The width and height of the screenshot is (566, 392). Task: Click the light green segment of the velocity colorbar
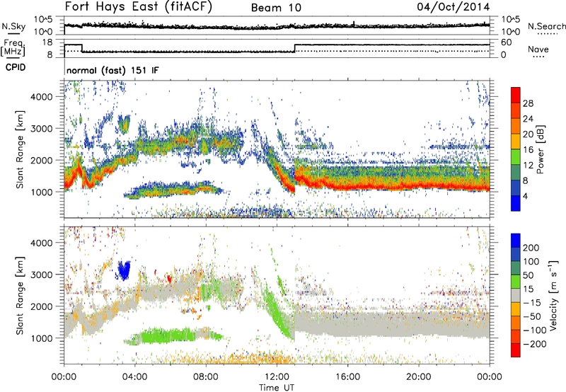(516, 282)
